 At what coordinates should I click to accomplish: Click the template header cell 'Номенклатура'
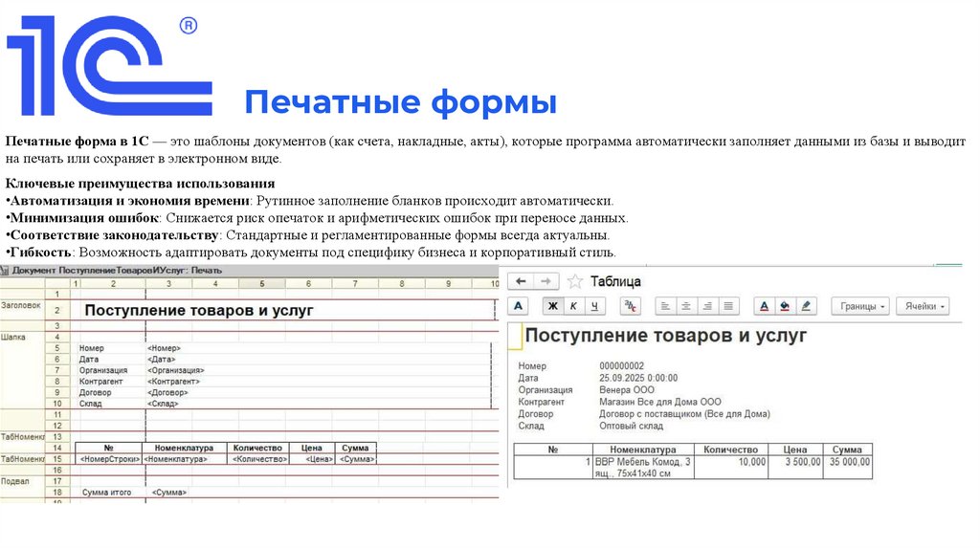click(185, 448)
